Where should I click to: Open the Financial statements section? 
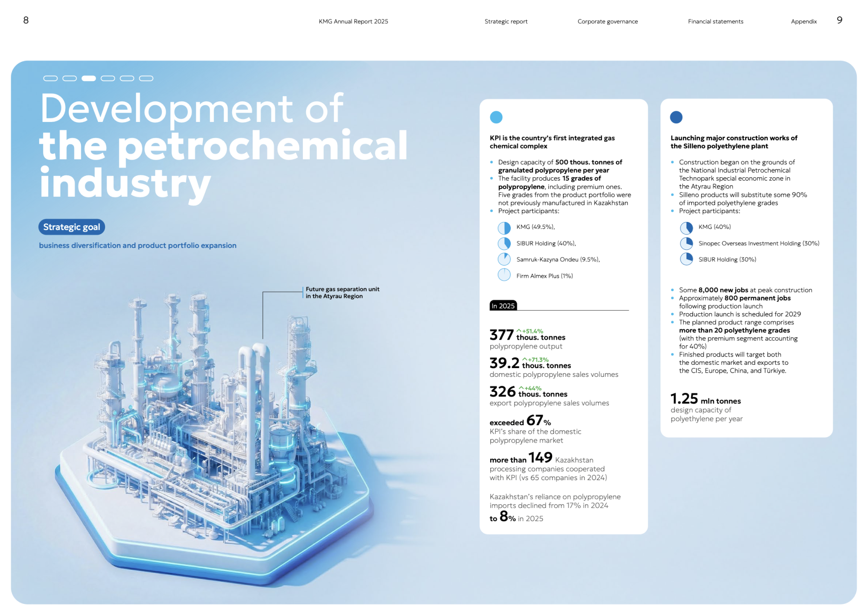tap(715, 21)
